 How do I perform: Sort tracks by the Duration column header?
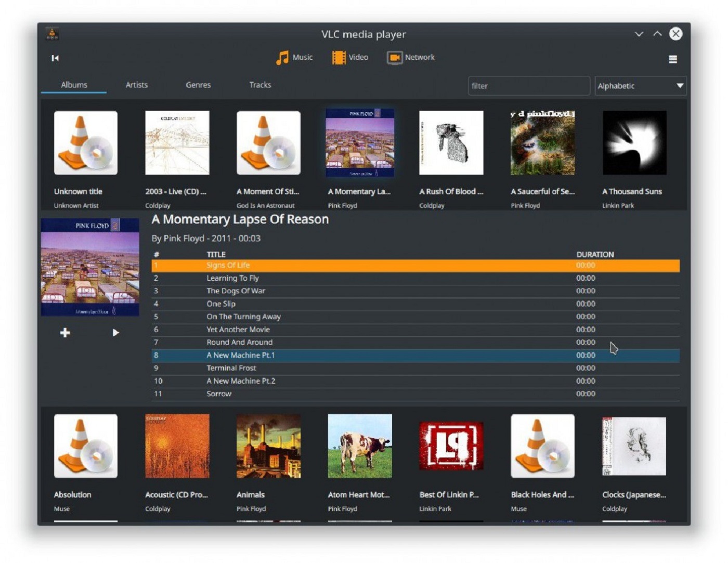(594, 254)
